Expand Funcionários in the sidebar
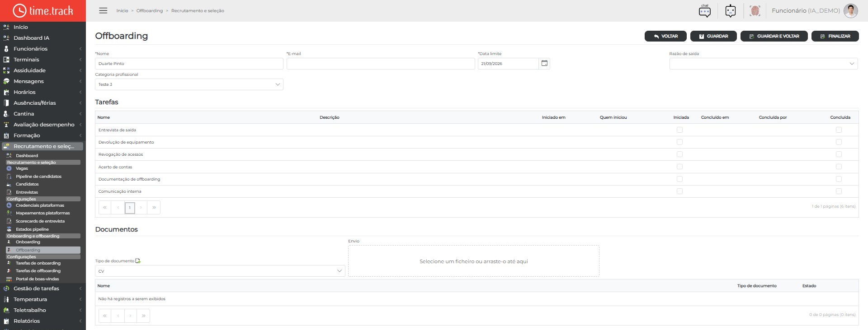 click(43, 49)
